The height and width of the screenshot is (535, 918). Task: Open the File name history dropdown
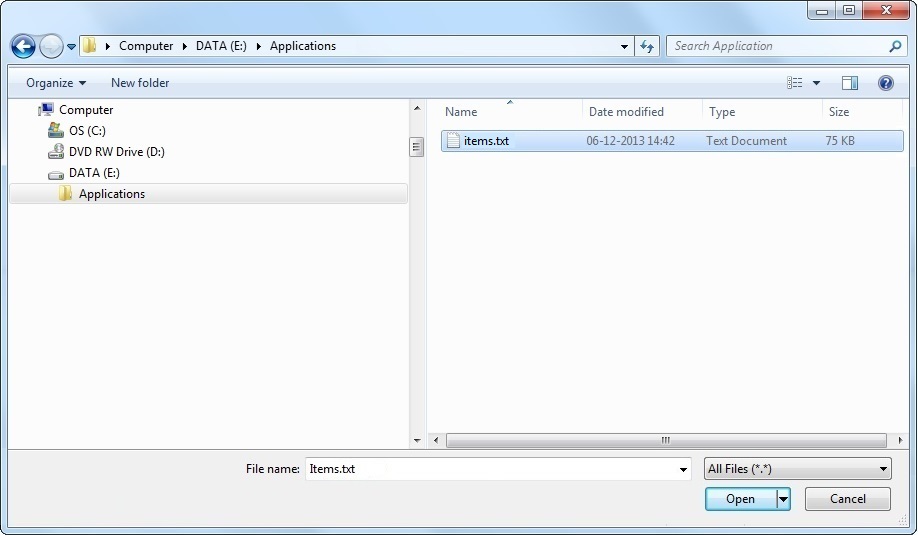[684, 469]
